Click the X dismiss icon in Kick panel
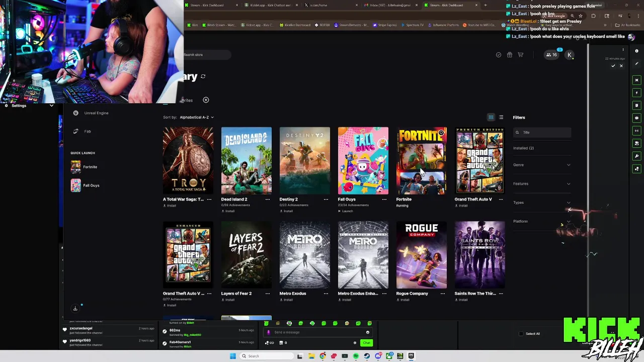The image size is (644, 362). (x=621, y=66)
